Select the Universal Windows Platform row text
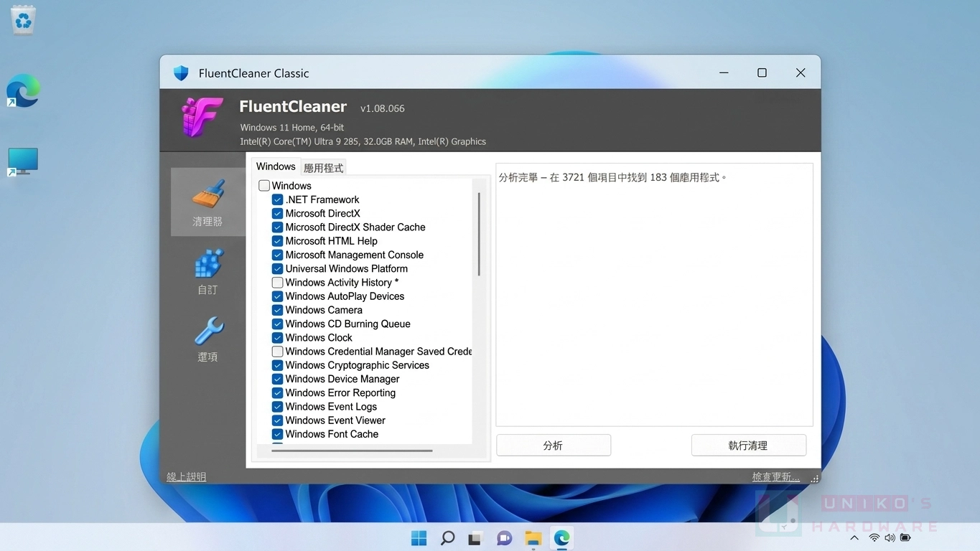Screen dimensions: 980x551 (x=347, y=268)
